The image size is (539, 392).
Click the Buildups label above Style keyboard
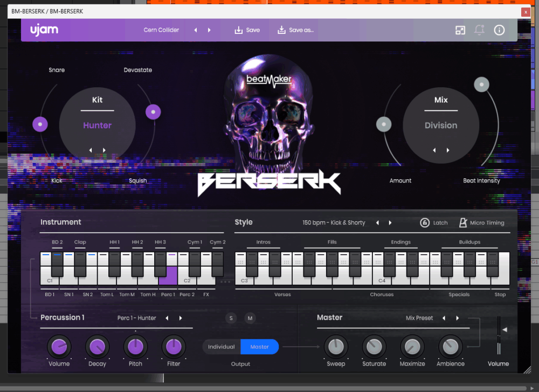[x=469, y=242]
